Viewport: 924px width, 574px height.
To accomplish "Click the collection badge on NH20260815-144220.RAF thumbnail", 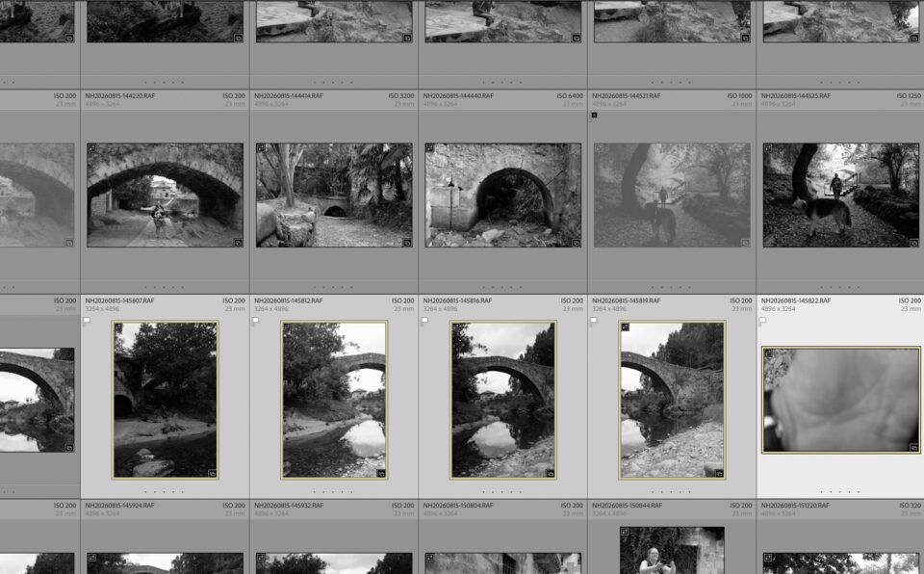I will point(238,243).
